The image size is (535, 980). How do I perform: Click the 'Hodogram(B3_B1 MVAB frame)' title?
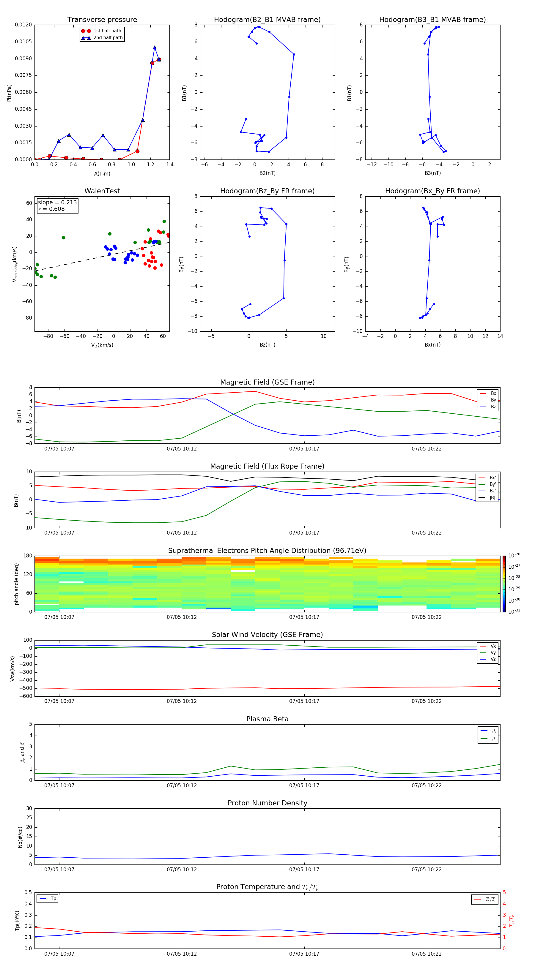pos(432,19)
